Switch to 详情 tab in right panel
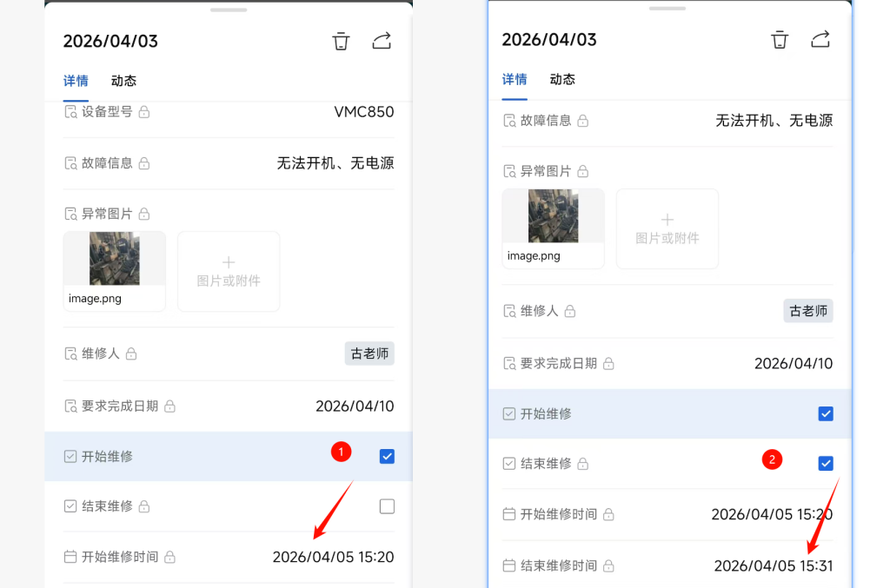Viewport: 890px width, 588px height. point(515,79)
